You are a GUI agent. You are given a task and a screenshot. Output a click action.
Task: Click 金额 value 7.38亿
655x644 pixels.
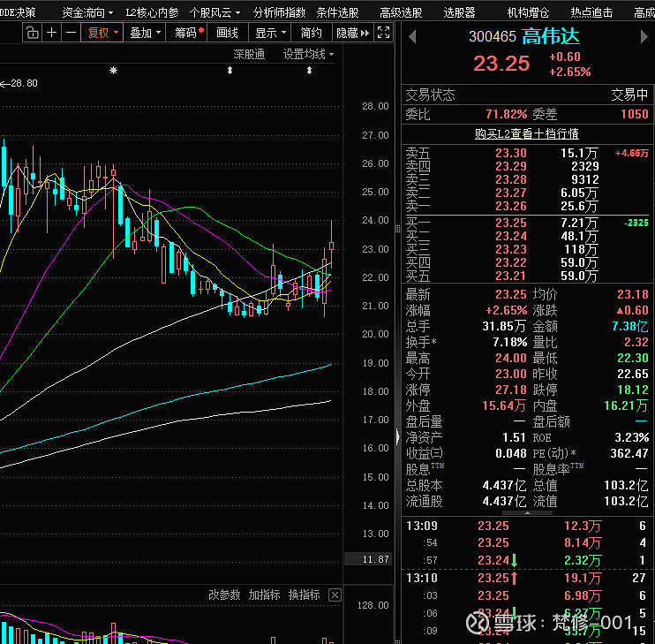click(630, 326)
